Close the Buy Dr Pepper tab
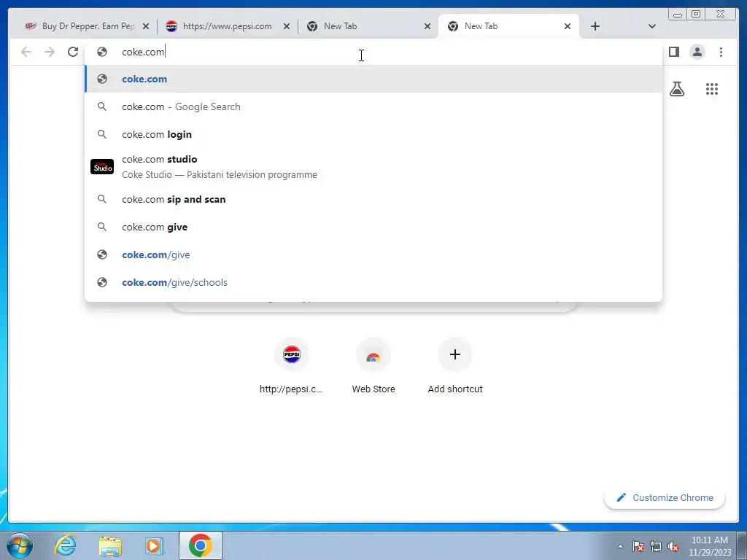747x560 pixels. (x=146, y=26)
